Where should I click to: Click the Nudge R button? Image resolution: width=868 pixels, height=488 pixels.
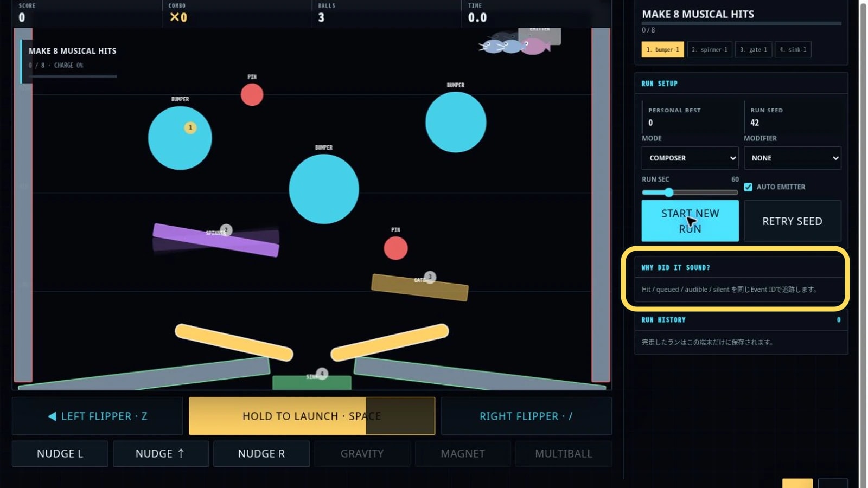coord(261,453)
